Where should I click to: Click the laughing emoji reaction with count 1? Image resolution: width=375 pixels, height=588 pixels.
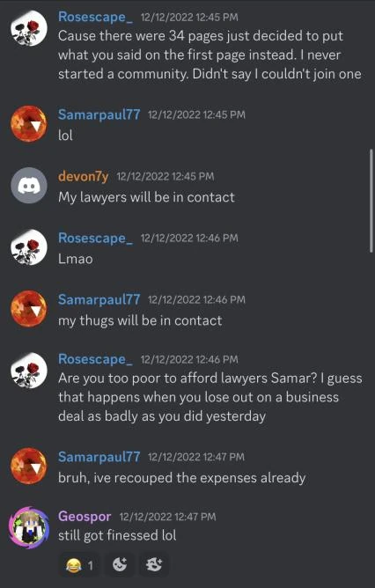(79, 564)
